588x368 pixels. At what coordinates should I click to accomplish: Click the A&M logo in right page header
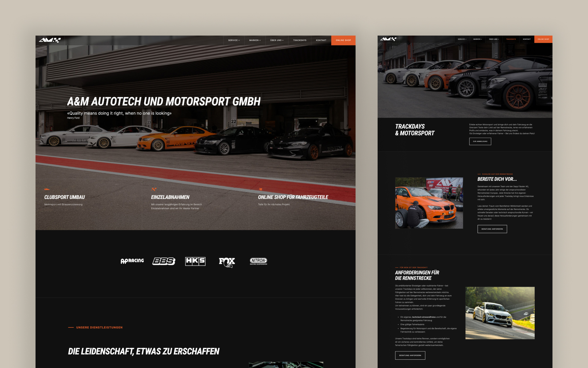[388, 39]
